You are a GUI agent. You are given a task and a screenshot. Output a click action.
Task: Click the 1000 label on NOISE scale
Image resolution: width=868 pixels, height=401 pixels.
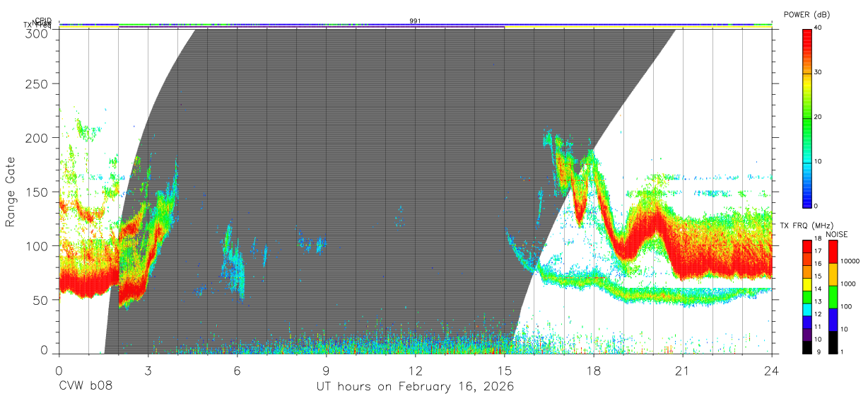(849, 284)
